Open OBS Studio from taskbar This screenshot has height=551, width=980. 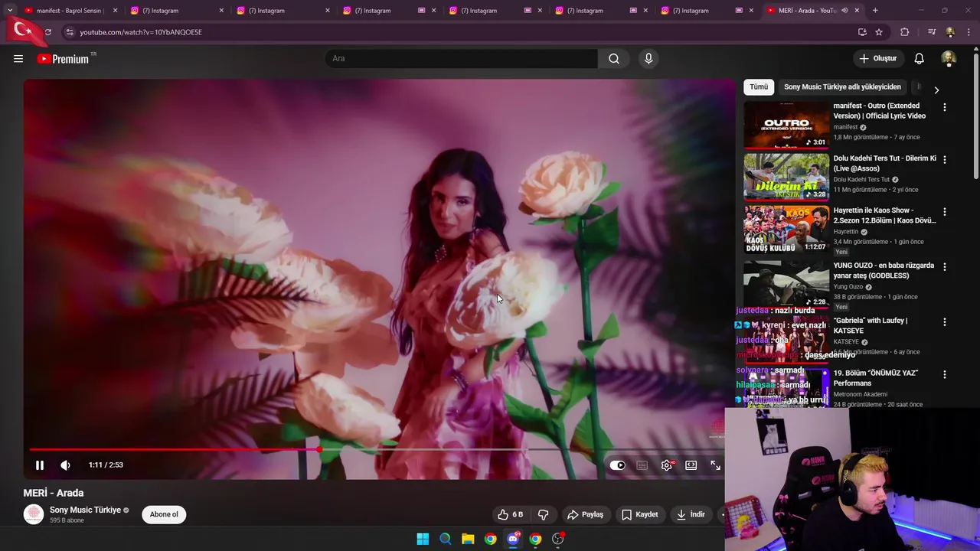pos(558,539)
